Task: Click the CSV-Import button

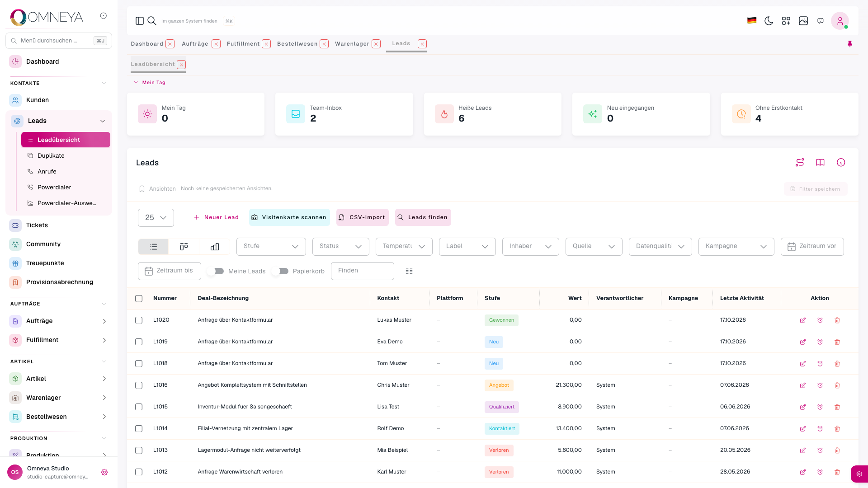Action: tap(363, 217)
